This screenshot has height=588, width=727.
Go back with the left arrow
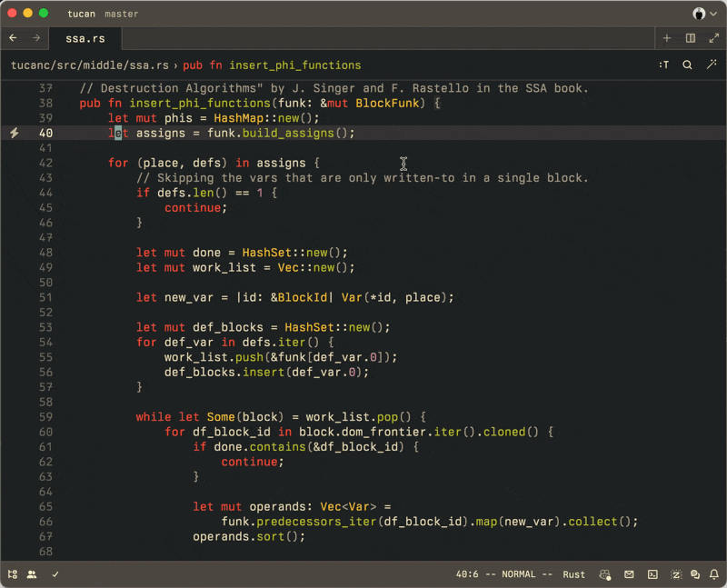click(x=13, y=38)
